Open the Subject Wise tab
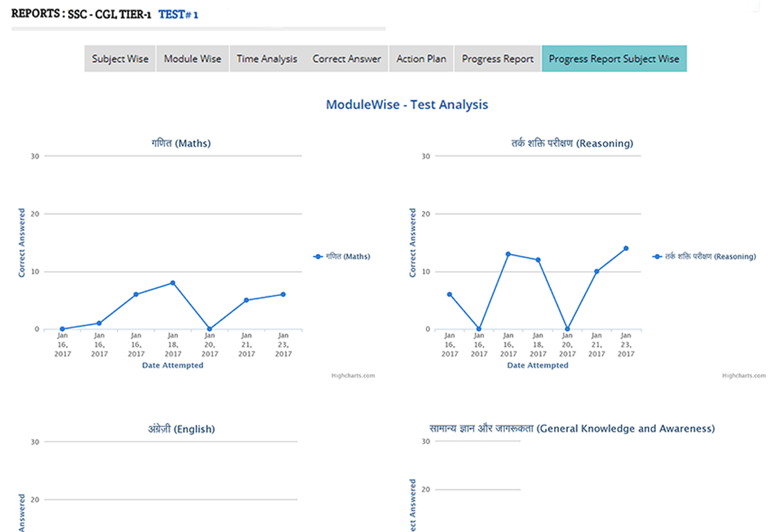Viewport: 776px width, 532px height. tap(120, 59)
